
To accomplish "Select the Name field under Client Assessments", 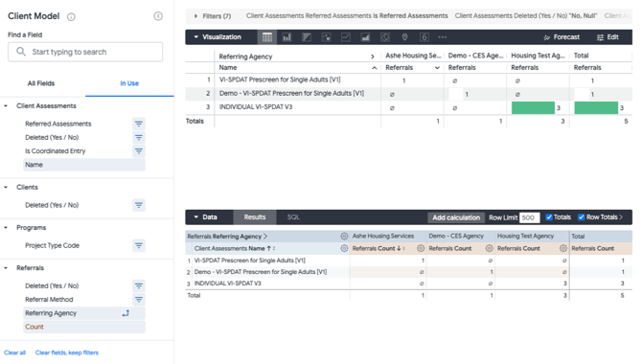I will [84, 165].
